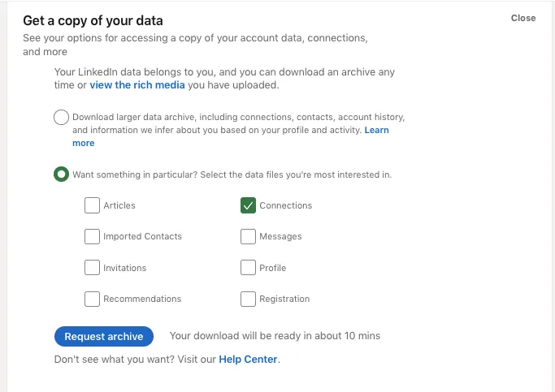Visit the Help Center link
Screen dimensions: 555x392
248,359
